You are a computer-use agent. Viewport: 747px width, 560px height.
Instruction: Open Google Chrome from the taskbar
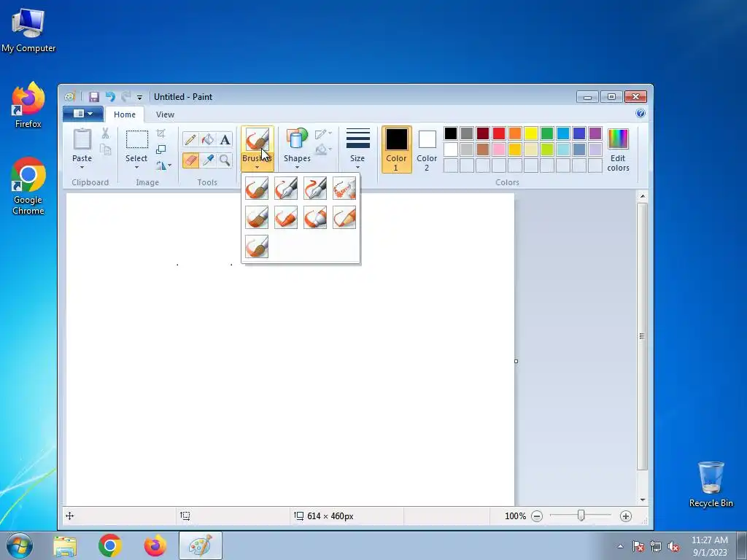tap(110, 545)
